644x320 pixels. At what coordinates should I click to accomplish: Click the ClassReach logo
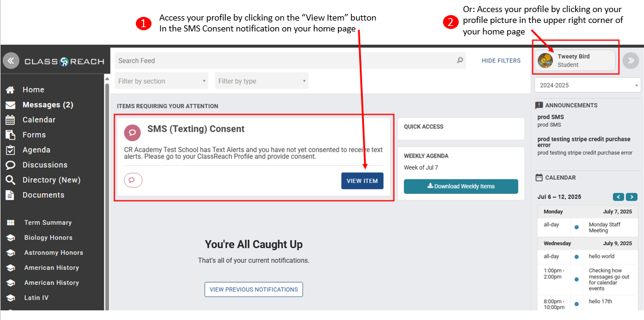pos(64,62)
